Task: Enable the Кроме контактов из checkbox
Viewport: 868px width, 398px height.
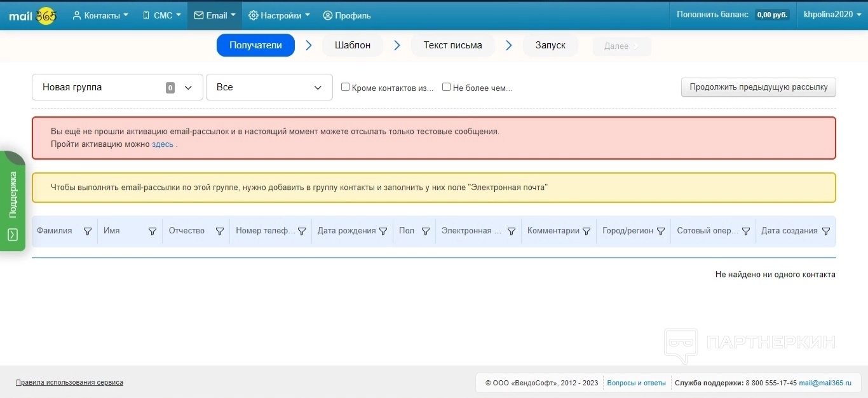Action: (346, 87)
